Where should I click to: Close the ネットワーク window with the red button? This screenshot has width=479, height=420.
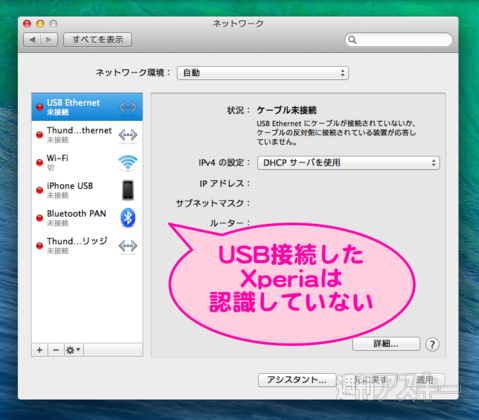27,24
